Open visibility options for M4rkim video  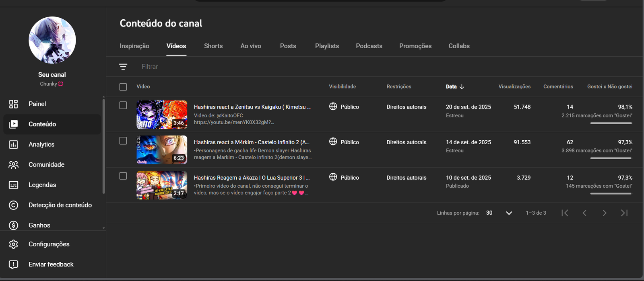333,142
